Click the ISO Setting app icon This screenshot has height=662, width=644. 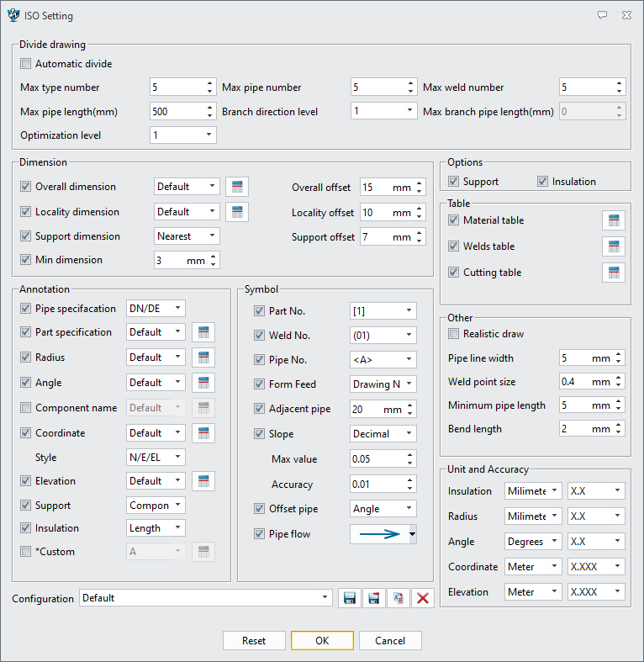13,15
